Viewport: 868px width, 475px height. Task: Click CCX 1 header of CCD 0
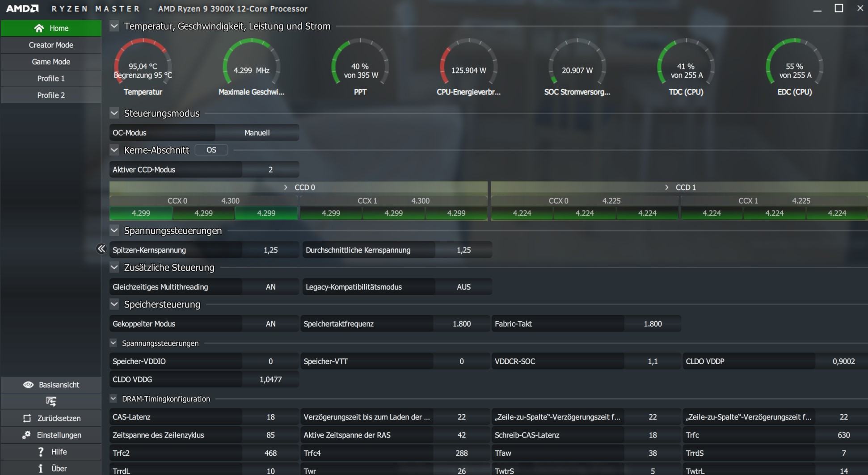tap(393, 201)
